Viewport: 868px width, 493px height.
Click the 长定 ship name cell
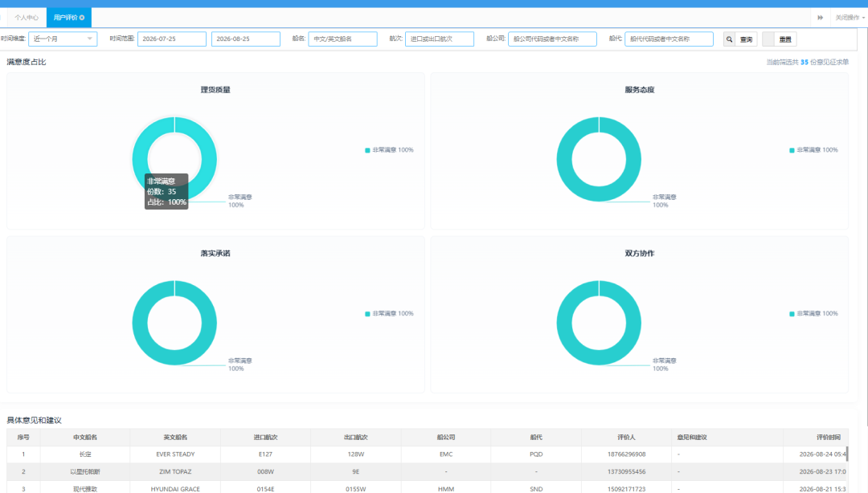coord(84,454)
